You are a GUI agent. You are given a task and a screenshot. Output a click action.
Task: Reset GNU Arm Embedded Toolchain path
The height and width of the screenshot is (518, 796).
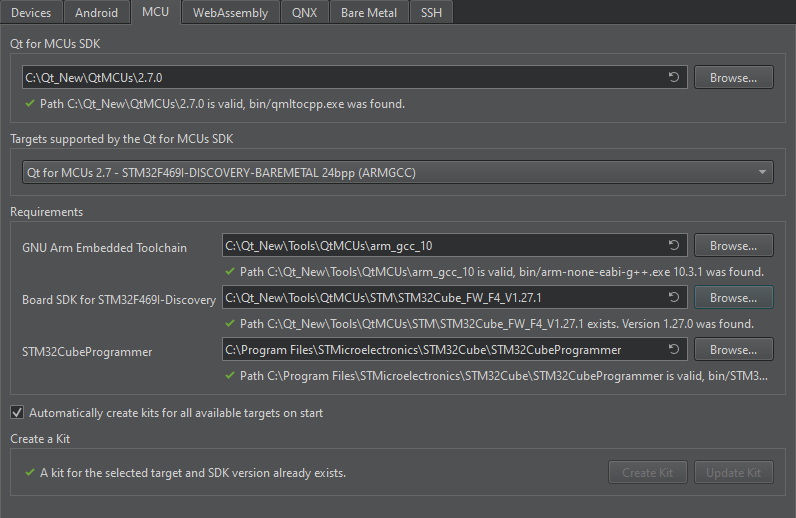tap(674, 246)
